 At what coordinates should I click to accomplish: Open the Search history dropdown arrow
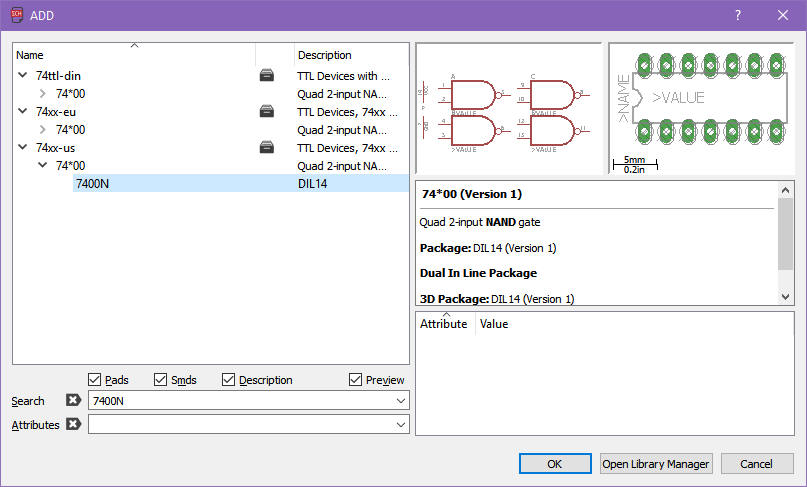pyautogui.click(x=400, y=401)
